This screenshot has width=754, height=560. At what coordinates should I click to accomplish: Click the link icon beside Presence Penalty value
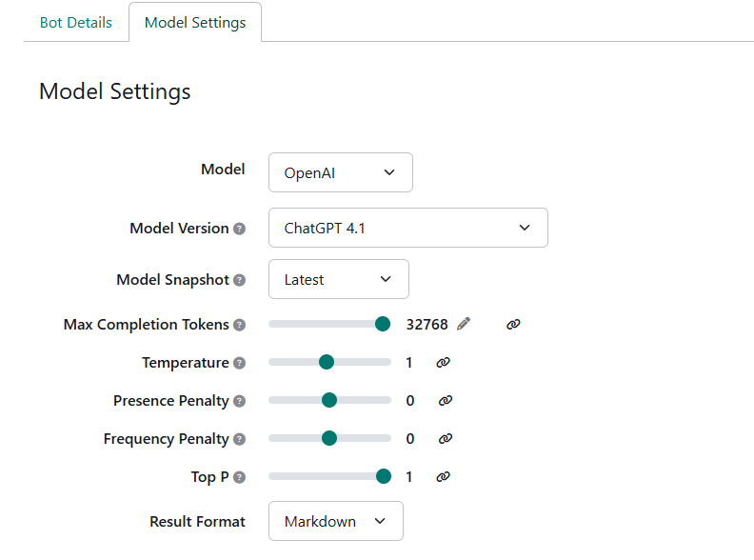(445, 400)
